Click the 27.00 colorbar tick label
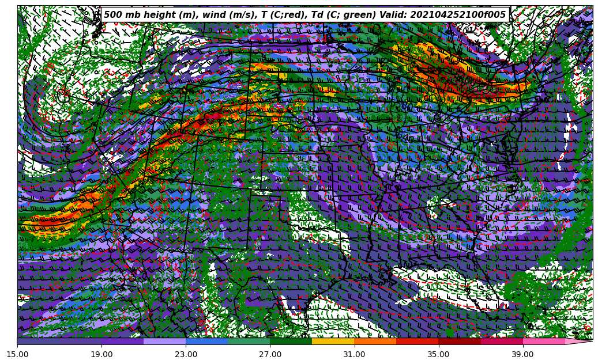This screenshot has height=364, width=598. click(x=270, y=354)
